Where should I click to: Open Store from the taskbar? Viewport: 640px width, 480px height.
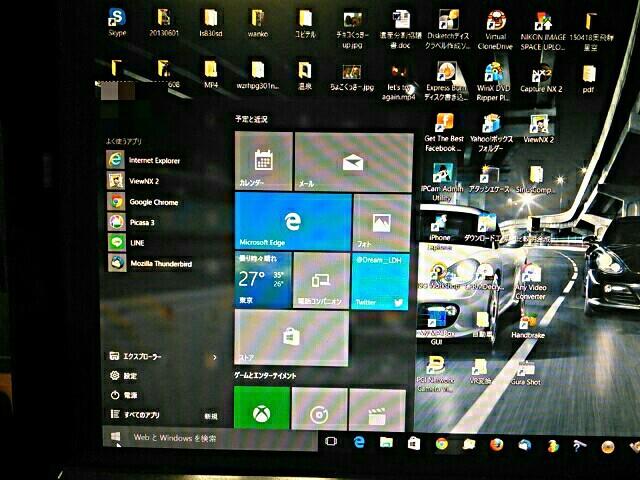click(x=414, y=443)
